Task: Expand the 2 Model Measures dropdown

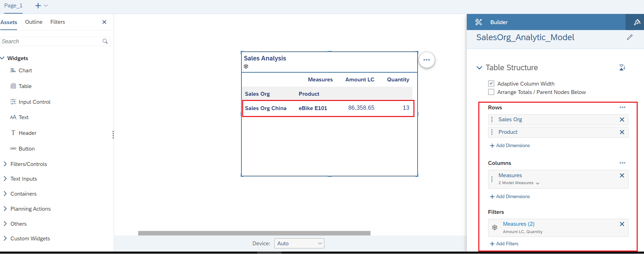Action: pos(538,183)
